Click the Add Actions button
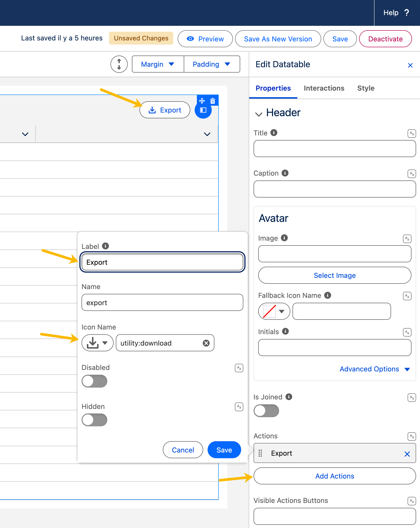Viewport: 420px width, 528px height. point(335,476)
